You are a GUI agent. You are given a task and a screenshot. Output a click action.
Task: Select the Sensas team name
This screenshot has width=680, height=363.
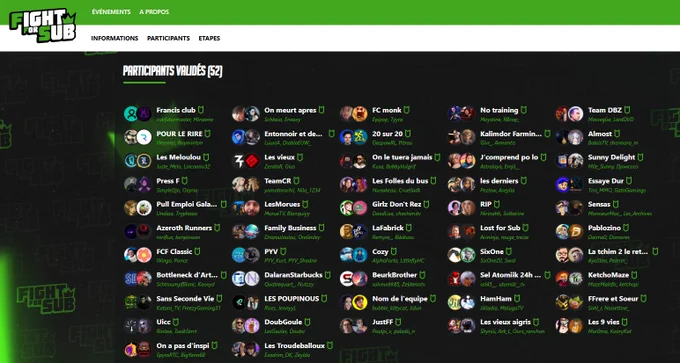pos(599,204)
